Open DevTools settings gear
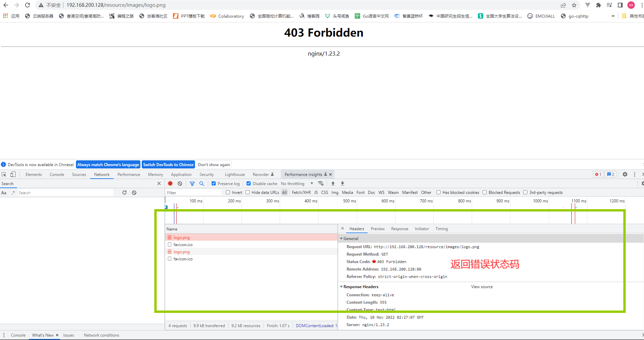 (x=625, y=174)
